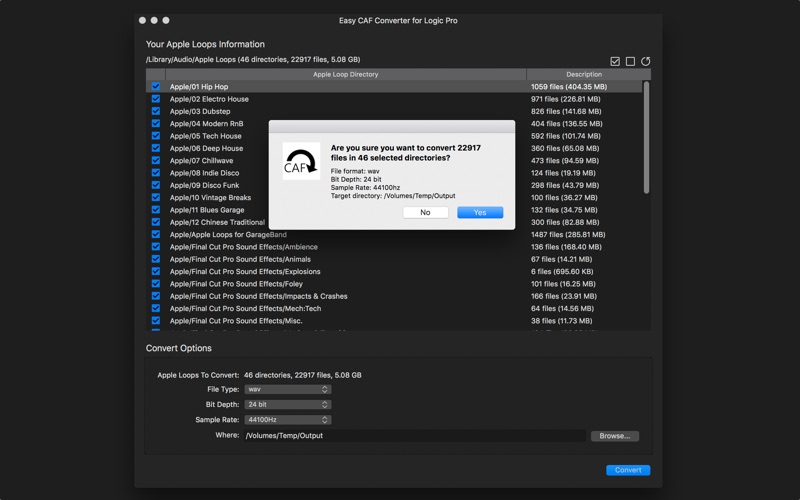
Task: Click Yes to confirm conversion
Action: 480,212
